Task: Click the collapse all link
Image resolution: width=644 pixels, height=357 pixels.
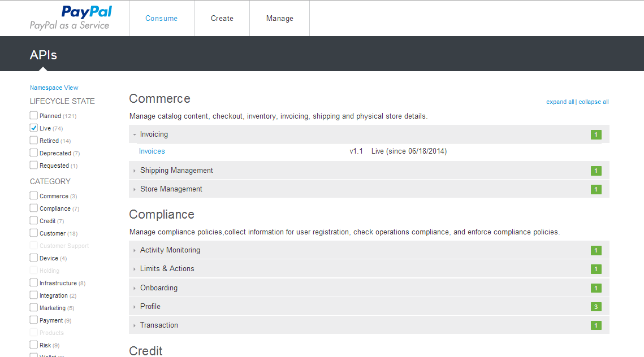Action: click(594, 102)
